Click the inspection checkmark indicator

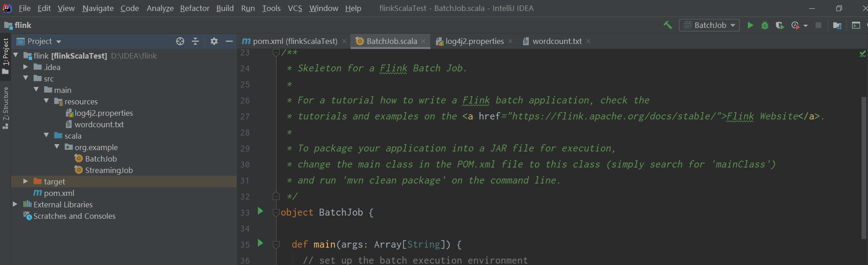862,54
